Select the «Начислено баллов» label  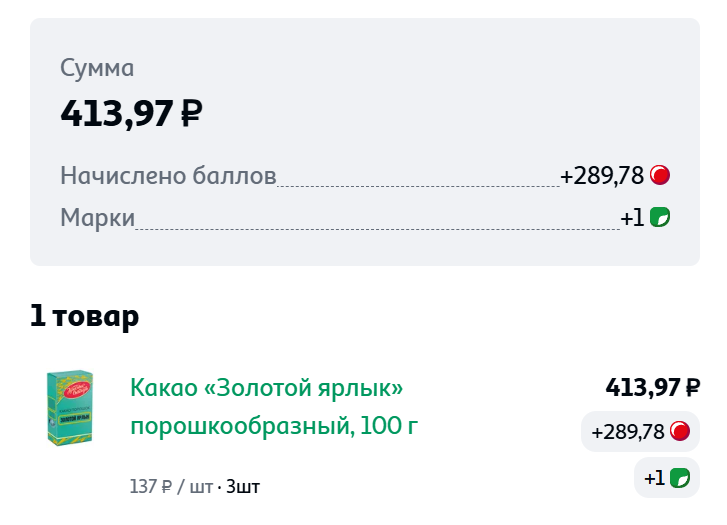(x=168, y=176)
